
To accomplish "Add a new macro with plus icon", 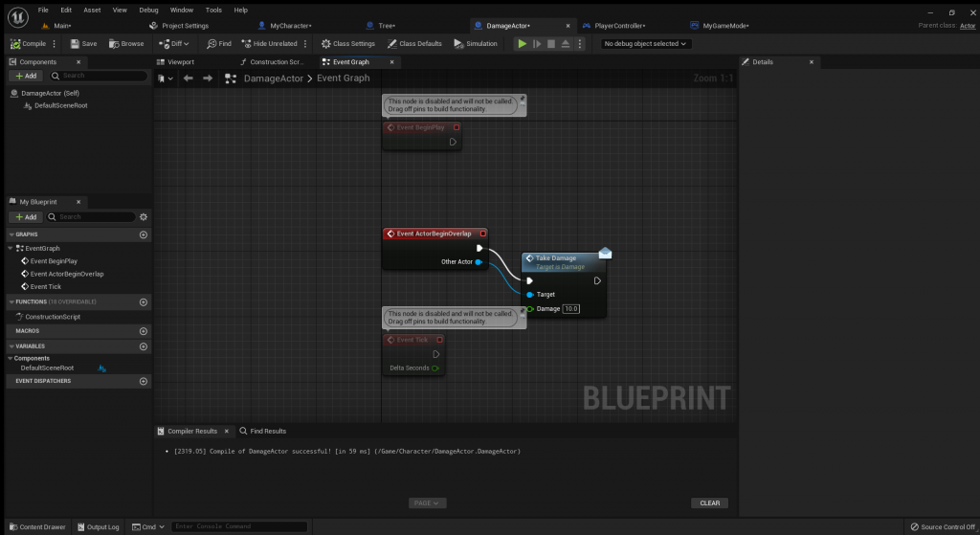I will pos(144,330).
